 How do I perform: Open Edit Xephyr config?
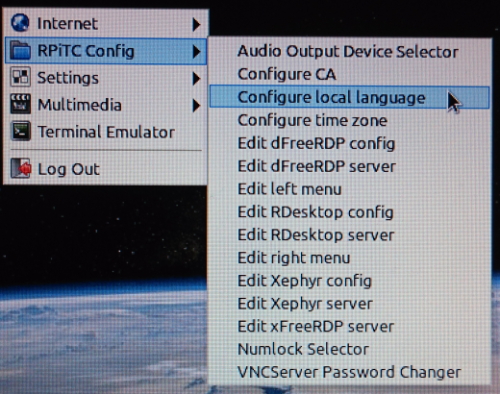[349, 281]
